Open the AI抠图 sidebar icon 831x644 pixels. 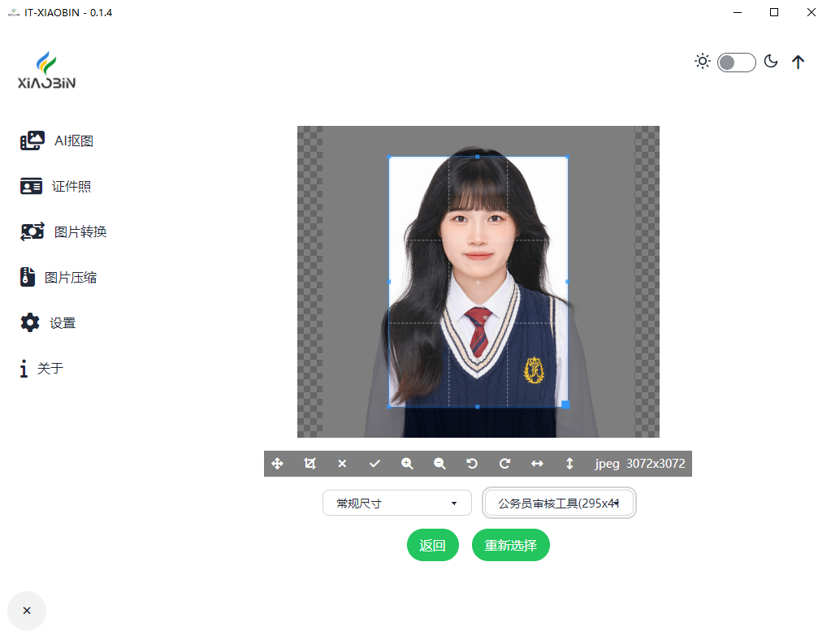(32, 140)
